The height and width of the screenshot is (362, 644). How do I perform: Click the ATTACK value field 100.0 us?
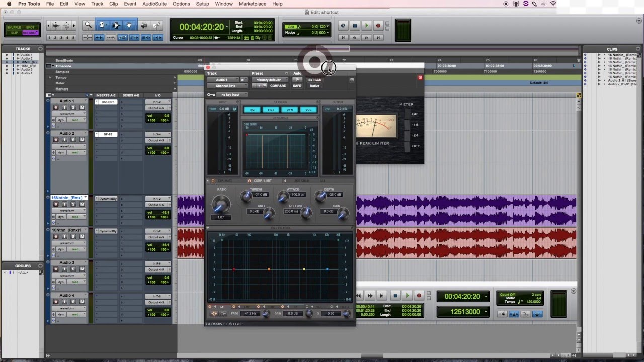point(298,195)
